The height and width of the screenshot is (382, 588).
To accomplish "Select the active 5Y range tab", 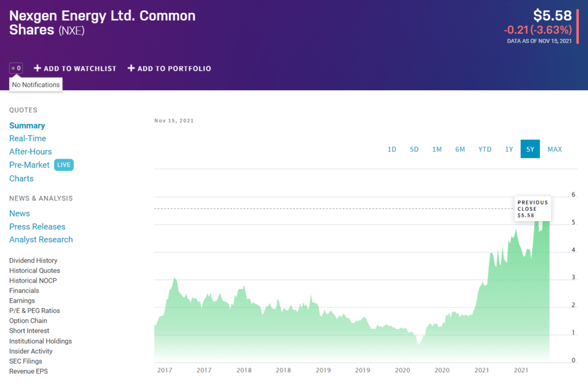I will click(x=530, y=149).
